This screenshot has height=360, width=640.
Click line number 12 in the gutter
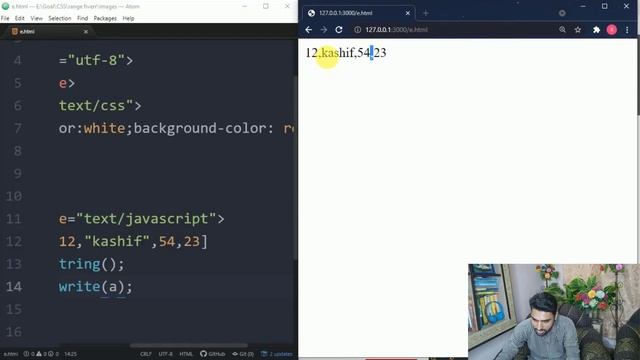coord(14,241)
